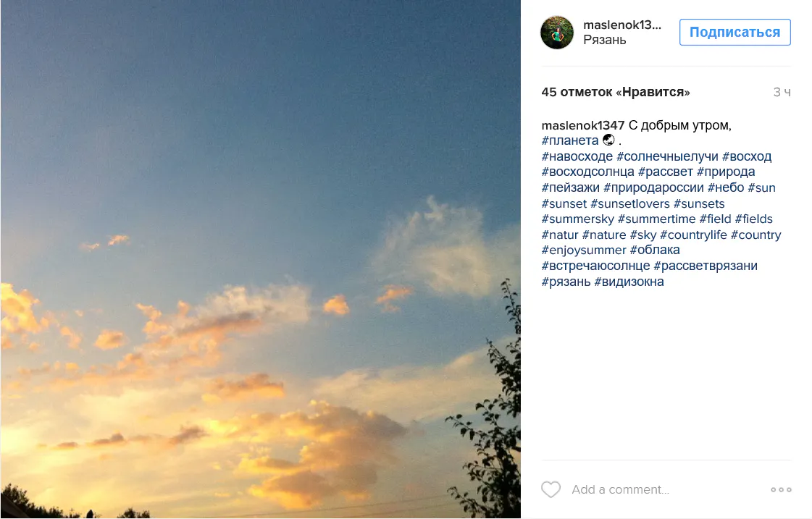View the 45 отметок «Нравится» likes list

(615, 92)
